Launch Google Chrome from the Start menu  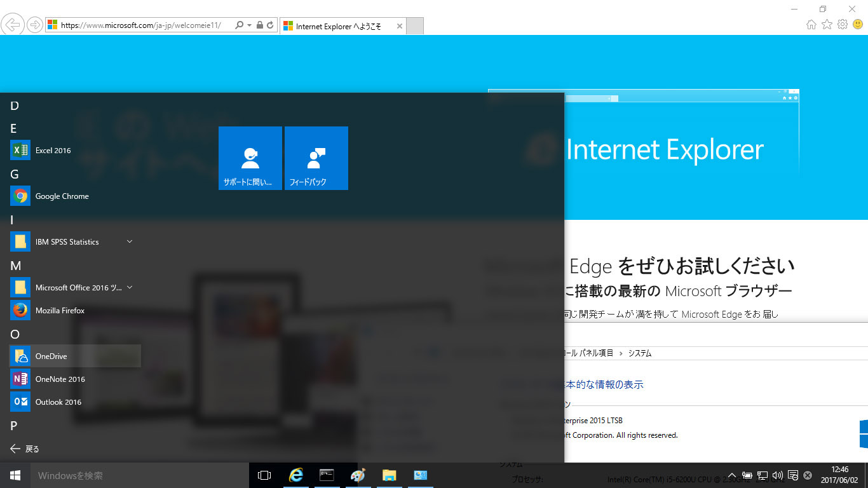76,196
